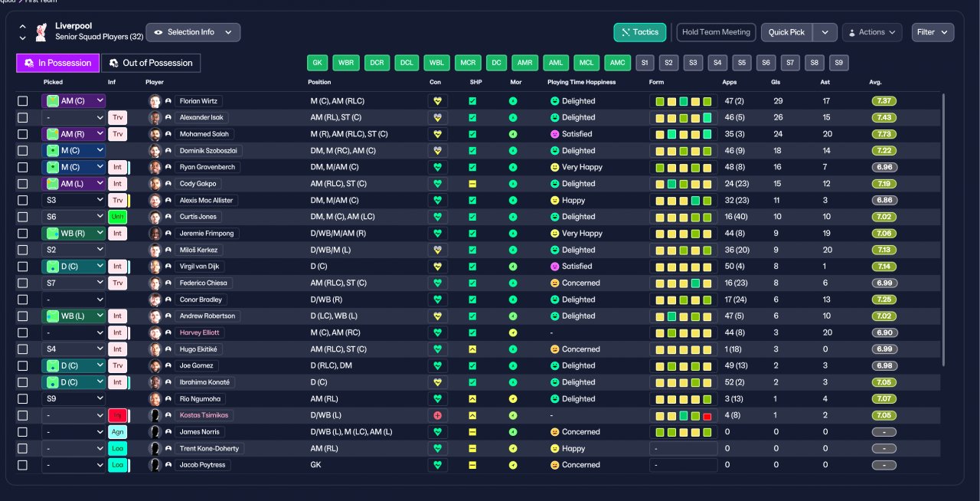The height and width of the screenshot is (501, 980).
Task: Click the Quick Pick button
Action: (x=787, y=32)
